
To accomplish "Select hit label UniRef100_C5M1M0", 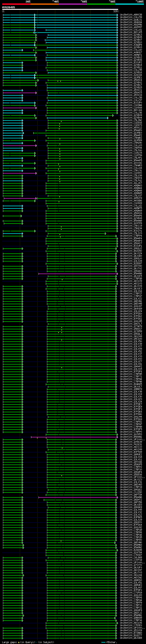I will tap(131, 143).
